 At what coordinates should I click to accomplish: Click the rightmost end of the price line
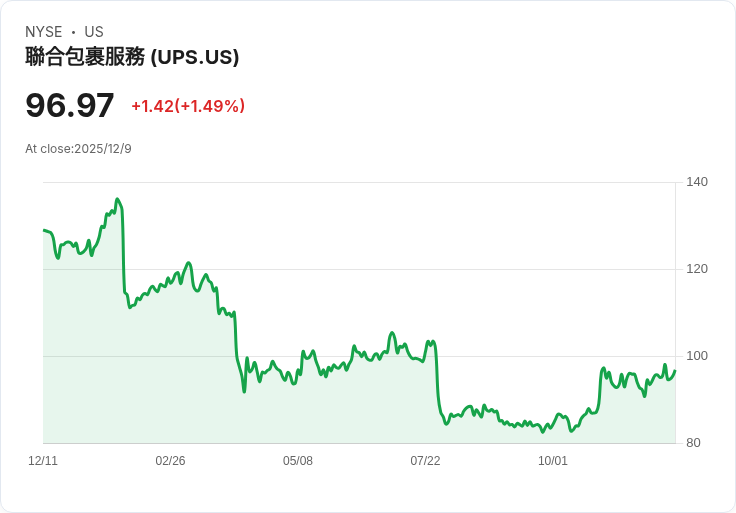pyautogui.click(x=675, y=371)
